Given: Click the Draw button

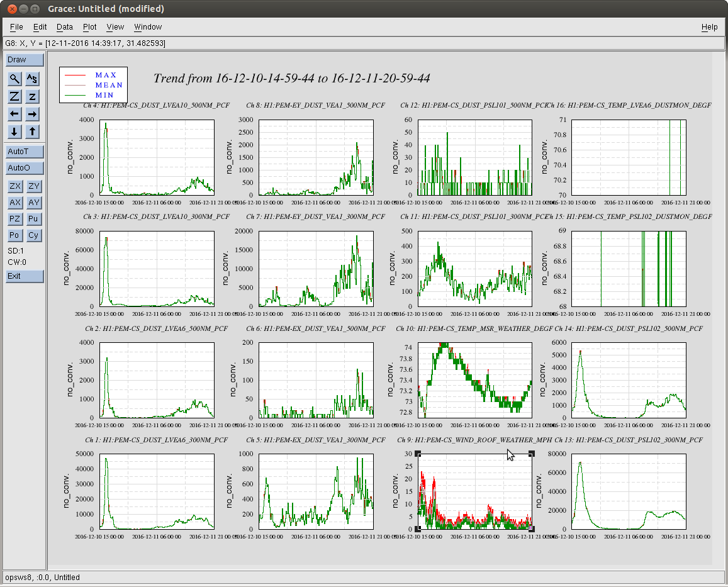Looking at the screenshot, I should pos(25,59).
